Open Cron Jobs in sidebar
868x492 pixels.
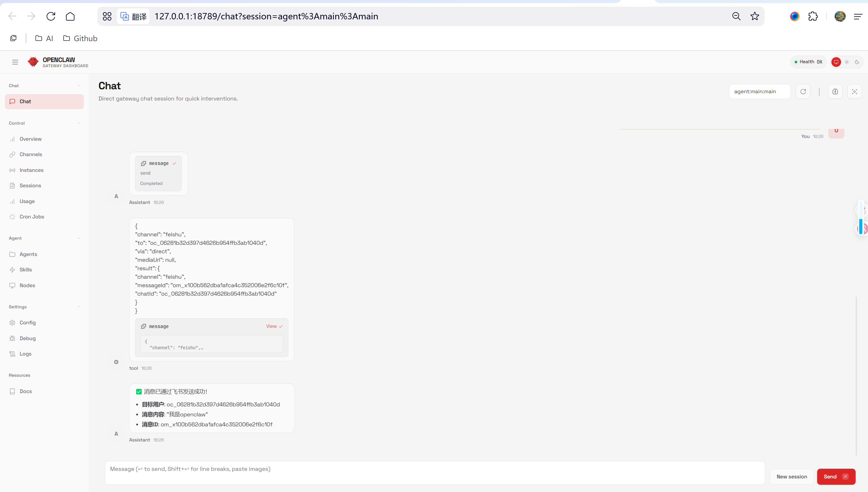point(32,217)
